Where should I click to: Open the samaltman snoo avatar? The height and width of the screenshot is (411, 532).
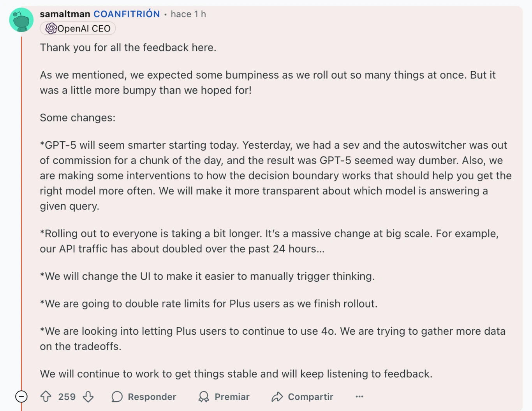click(x=21, y=20)
